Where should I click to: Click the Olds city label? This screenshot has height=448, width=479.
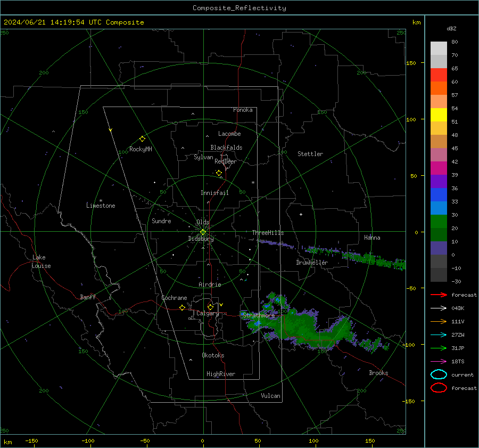pos(203,222)
